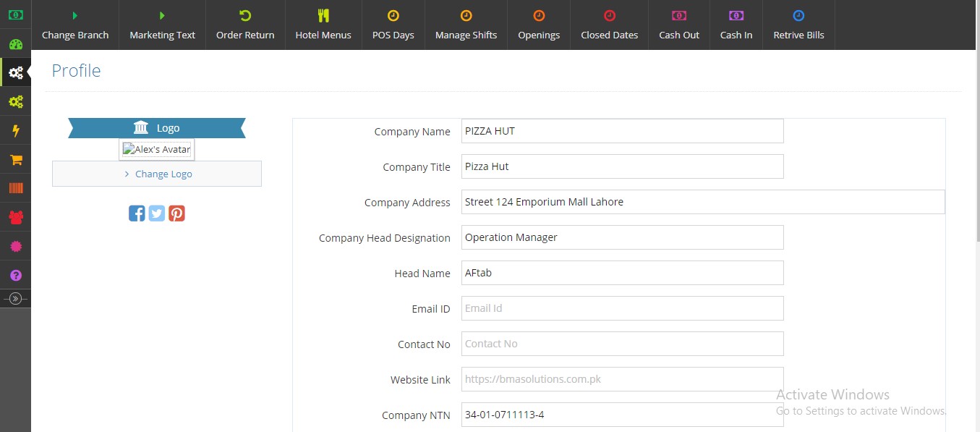Click the yellow lightning bolt sidebar icon
The image size is (980, 432).
pos(15,130)
